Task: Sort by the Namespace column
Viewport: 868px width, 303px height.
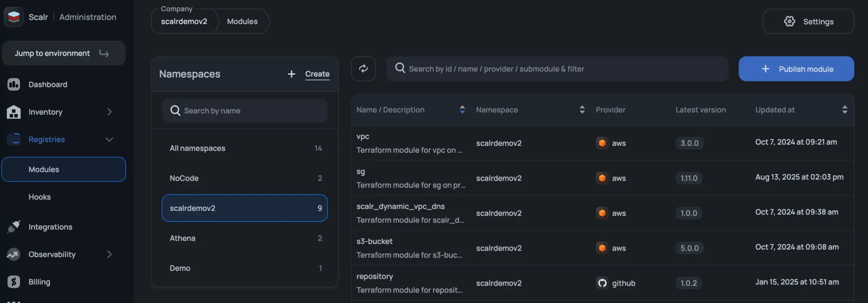Action: [x=582, y=110]
